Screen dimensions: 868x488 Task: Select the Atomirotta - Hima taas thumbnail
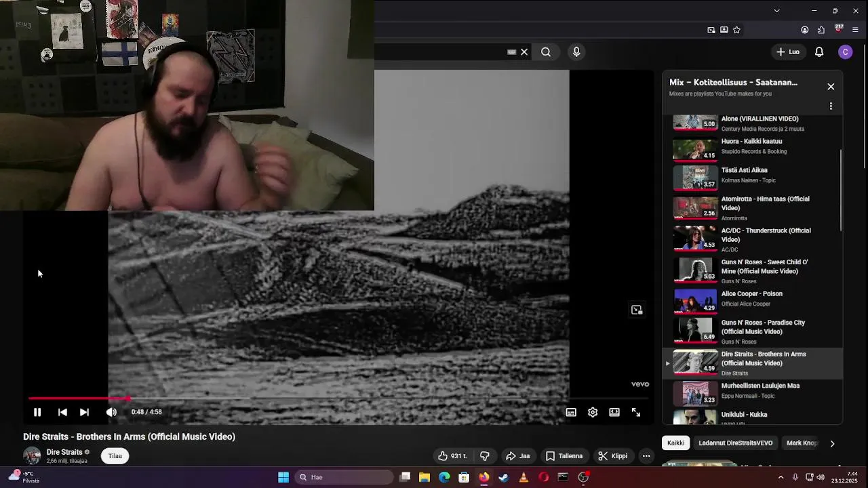point(695,207)
